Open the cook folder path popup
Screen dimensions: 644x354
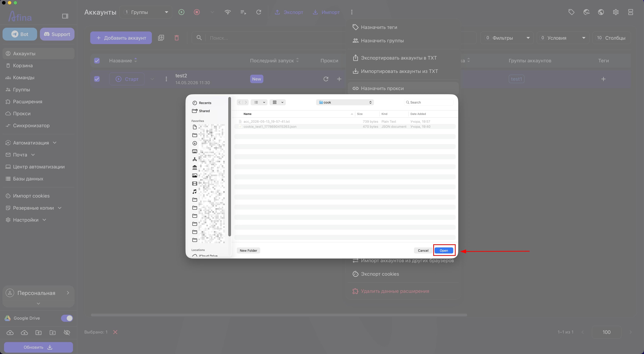pyautogui.click(x=345, y=102)
